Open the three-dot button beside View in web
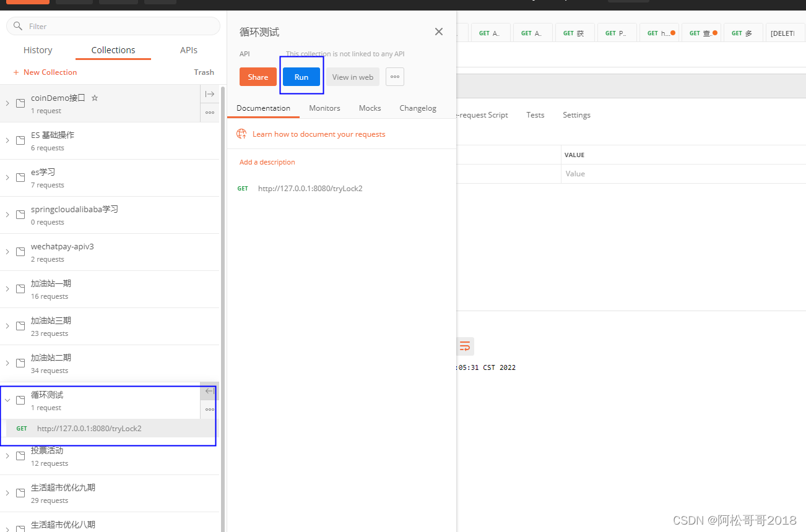The height and width of the screenshot is (532, 806). 395,77
